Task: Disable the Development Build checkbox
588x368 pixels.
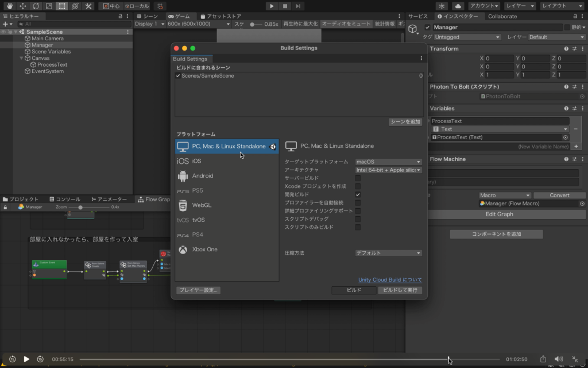Action: (358, 194)
